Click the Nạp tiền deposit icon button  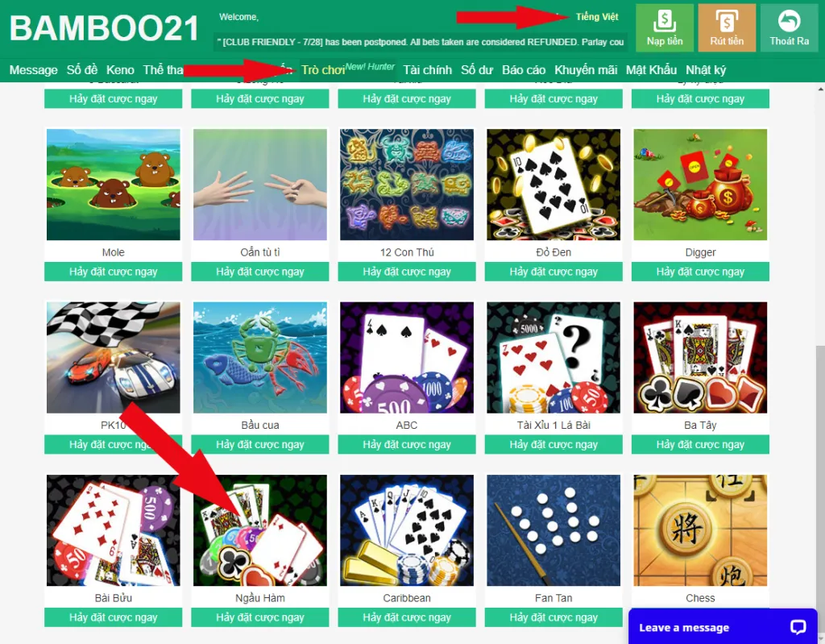tap(665, 28)
